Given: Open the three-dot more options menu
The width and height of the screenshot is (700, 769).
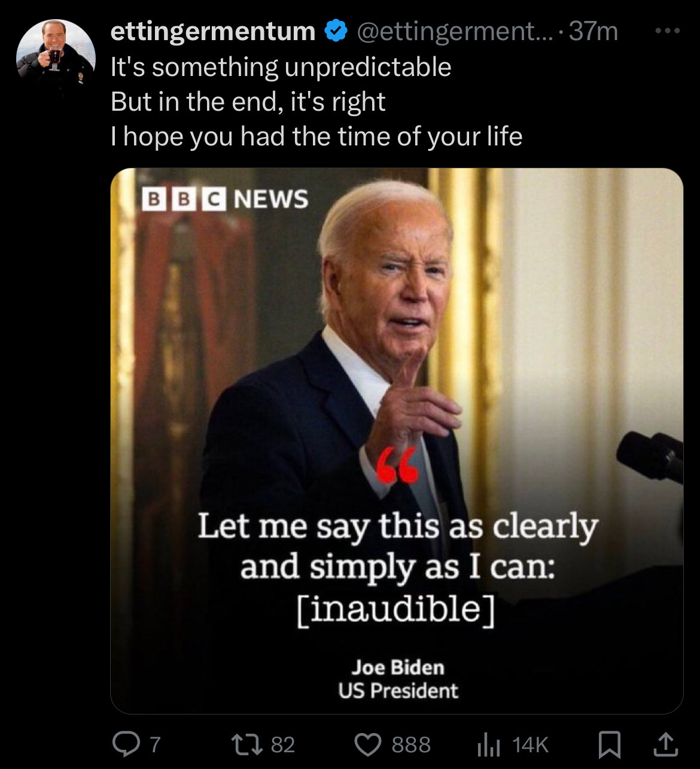Looking at the screenshot, I should (x=667, y=31).
